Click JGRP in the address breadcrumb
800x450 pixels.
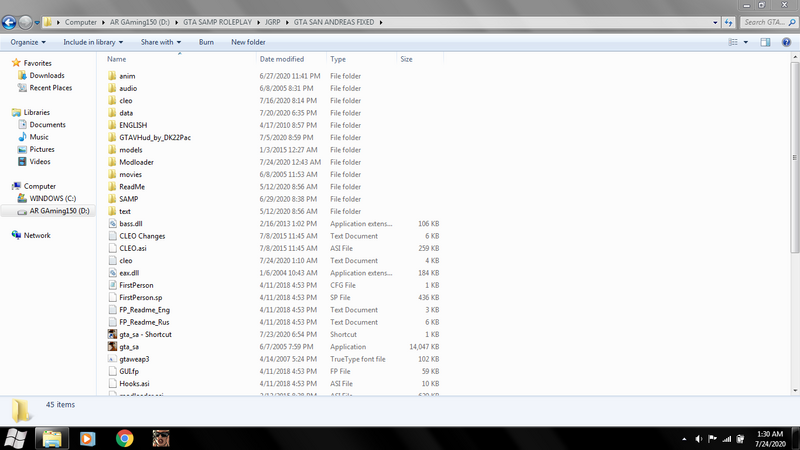(272, 22)
